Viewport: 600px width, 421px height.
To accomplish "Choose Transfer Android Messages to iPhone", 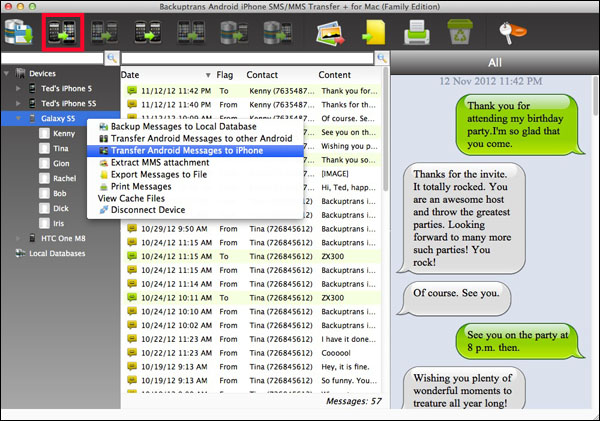I will (x=195, y=150).
